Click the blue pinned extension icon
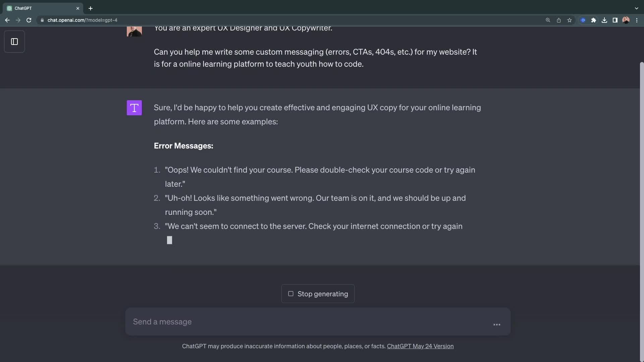The image size is (644, 362). click(583, 20)
